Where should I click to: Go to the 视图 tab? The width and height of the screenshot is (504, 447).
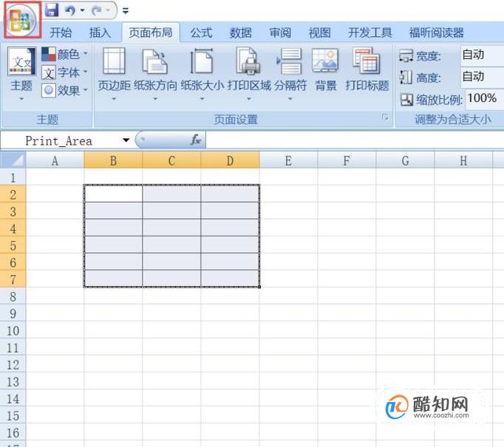pyautogui.click(x=319, y=33)
